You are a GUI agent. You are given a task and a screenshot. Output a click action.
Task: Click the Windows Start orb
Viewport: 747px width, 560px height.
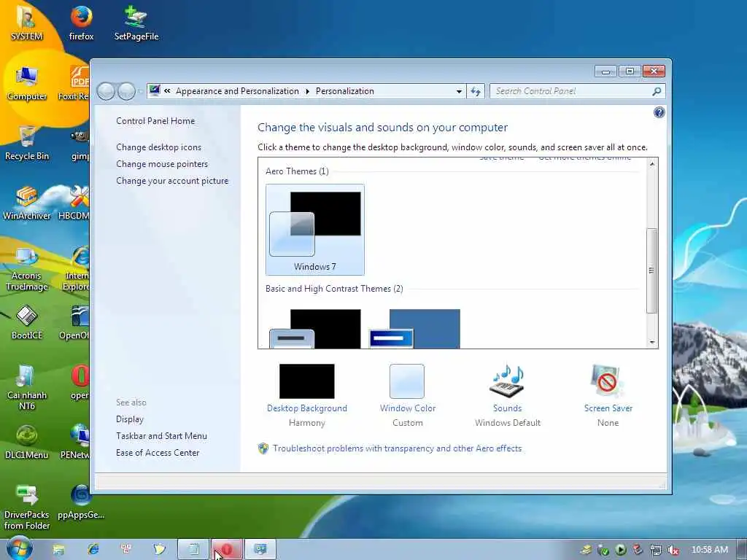19,548
